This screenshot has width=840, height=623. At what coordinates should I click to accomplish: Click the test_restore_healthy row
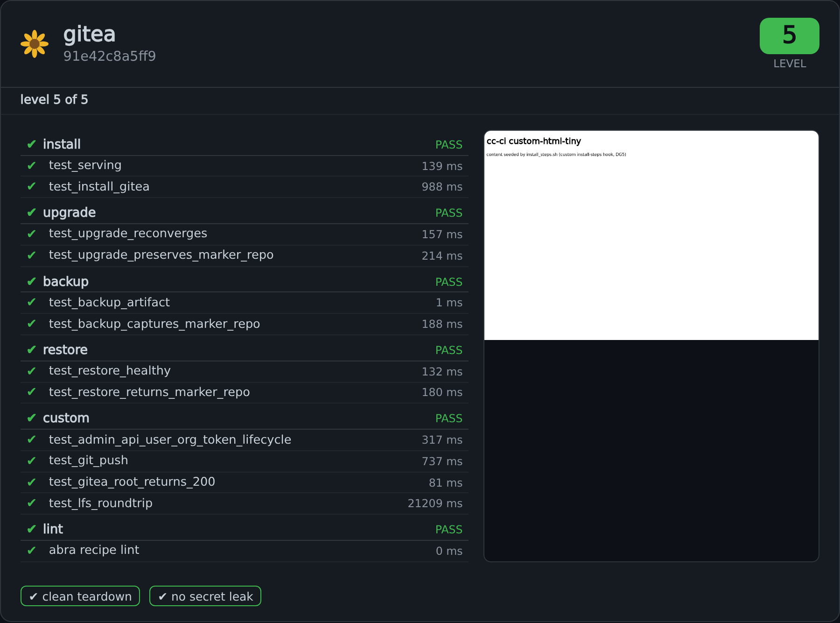coord(245,371)
